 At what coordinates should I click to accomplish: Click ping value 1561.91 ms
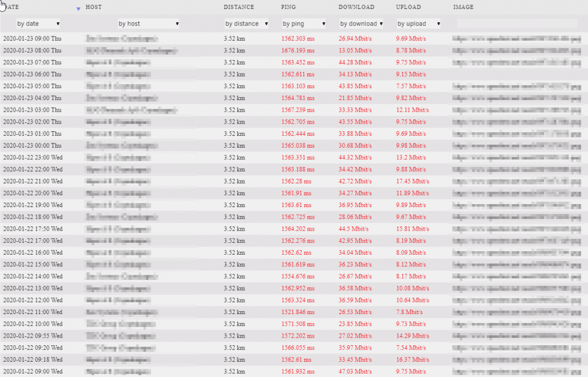point(296,193)
